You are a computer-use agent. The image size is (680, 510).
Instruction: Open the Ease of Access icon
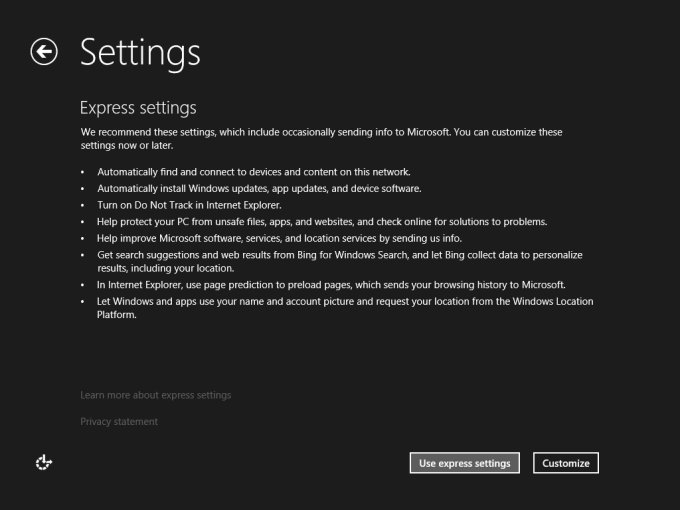(x=43, y=462)
